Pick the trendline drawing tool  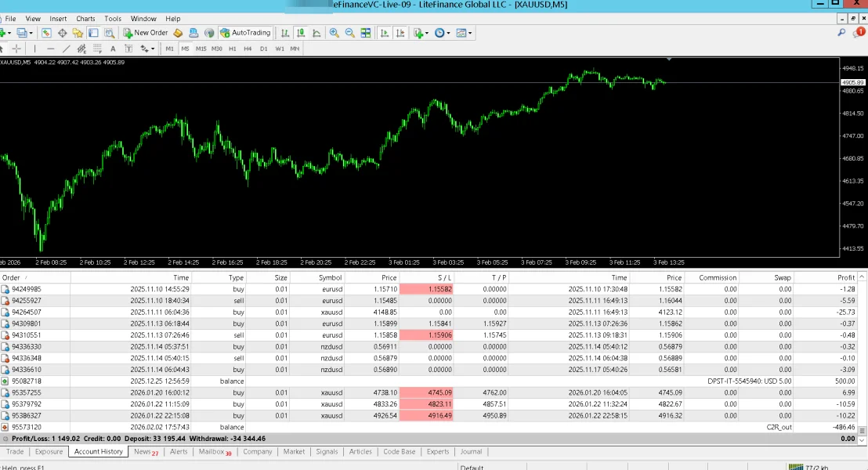(67, 49)
